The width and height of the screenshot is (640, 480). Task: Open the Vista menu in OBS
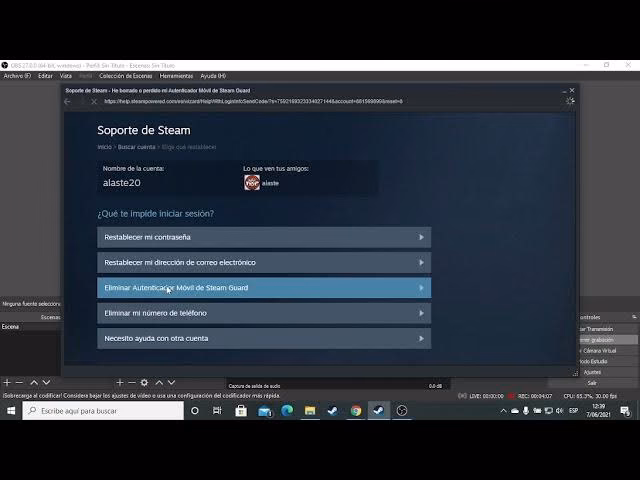click(66, 76)
